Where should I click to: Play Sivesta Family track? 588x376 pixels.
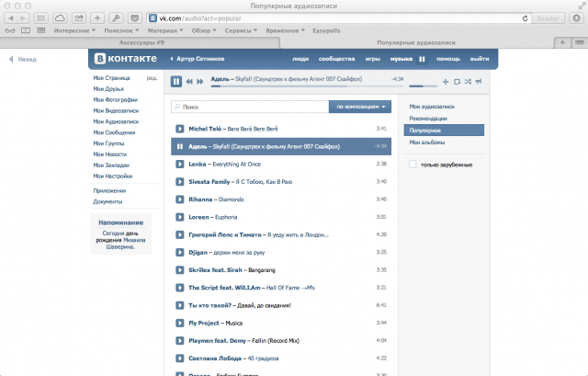(180, 182)
